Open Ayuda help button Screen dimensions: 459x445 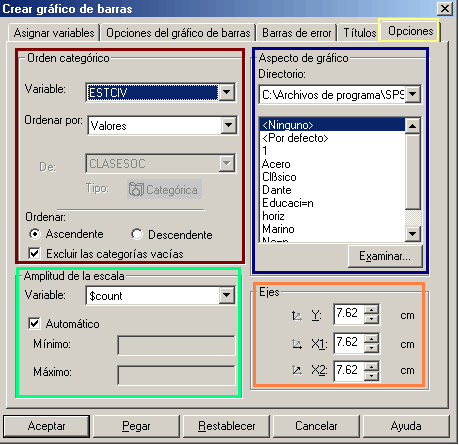406,426
